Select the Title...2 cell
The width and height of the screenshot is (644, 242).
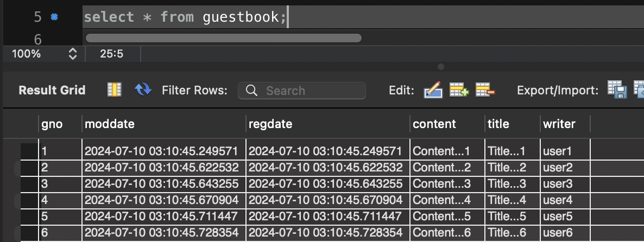513,167
